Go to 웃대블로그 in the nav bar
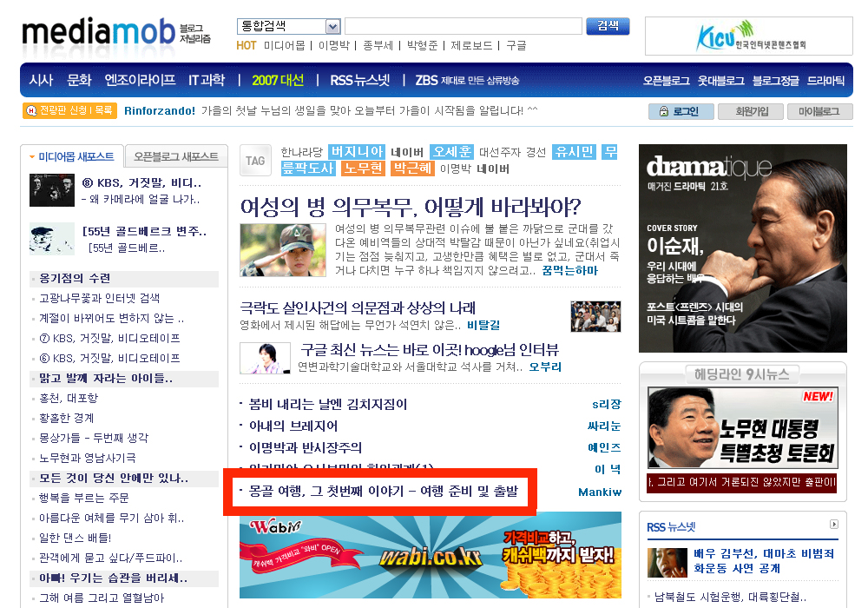This screenshot has height=608, width=868. [x=720, y=81]
